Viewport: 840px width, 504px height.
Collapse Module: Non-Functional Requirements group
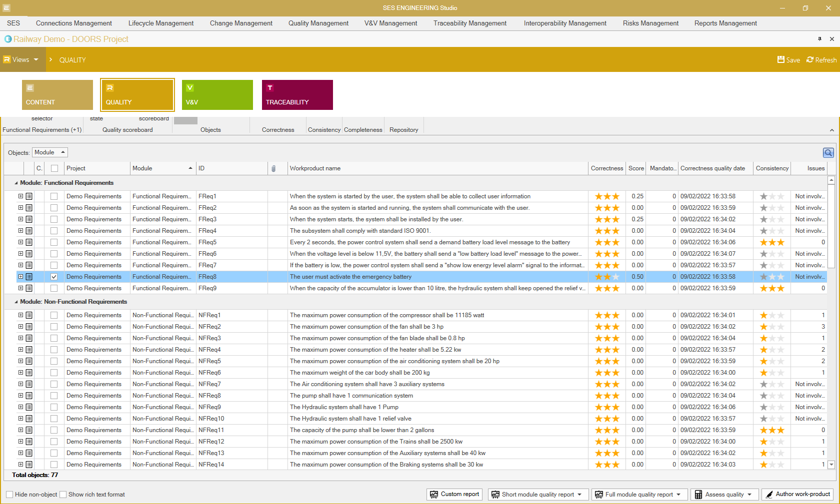16,302
